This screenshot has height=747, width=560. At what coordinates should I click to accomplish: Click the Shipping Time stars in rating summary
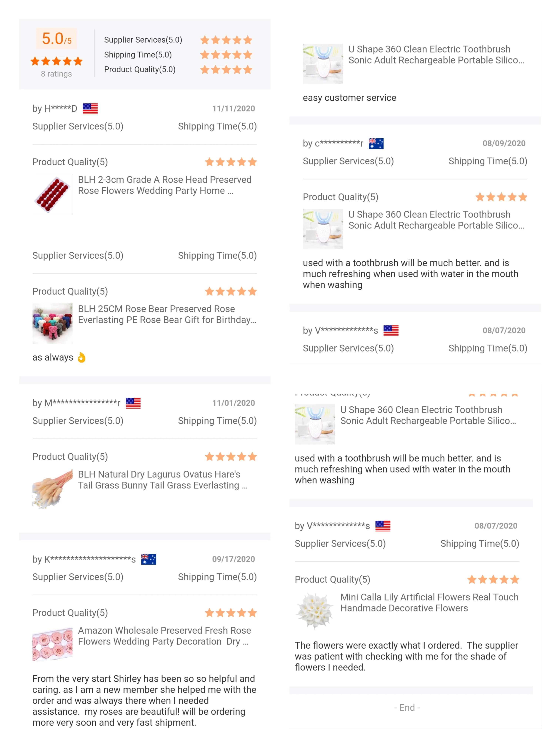pos(226,55)
